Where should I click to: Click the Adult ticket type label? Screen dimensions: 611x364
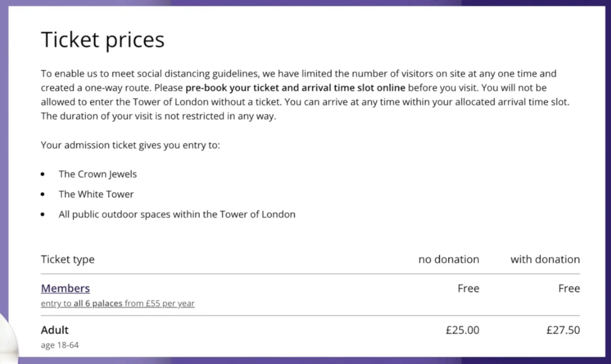tap(55, 330)
